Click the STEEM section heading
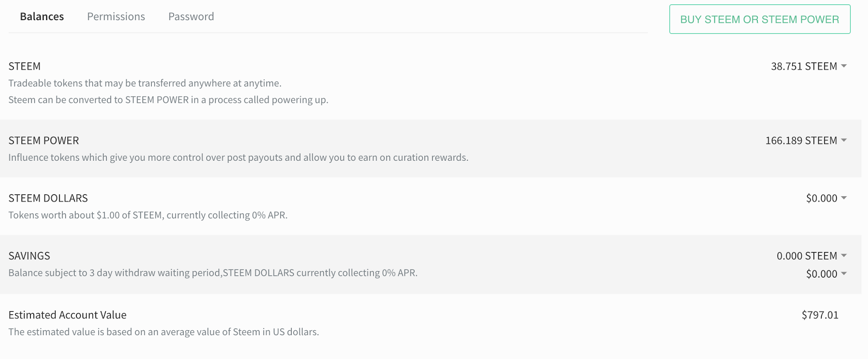This screenshot has width=868, height=359. [24, 66]
